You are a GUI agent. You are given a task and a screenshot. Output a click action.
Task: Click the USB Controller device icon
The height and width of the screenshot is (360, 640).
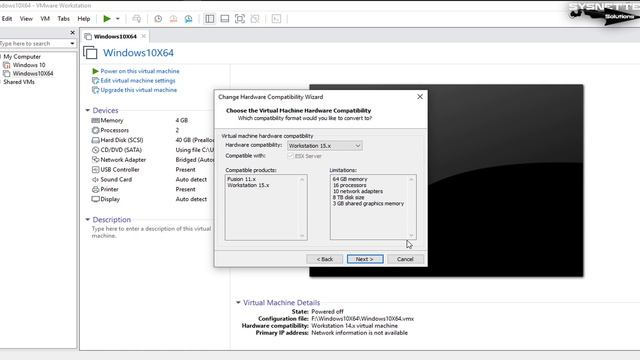pos(96,169)
